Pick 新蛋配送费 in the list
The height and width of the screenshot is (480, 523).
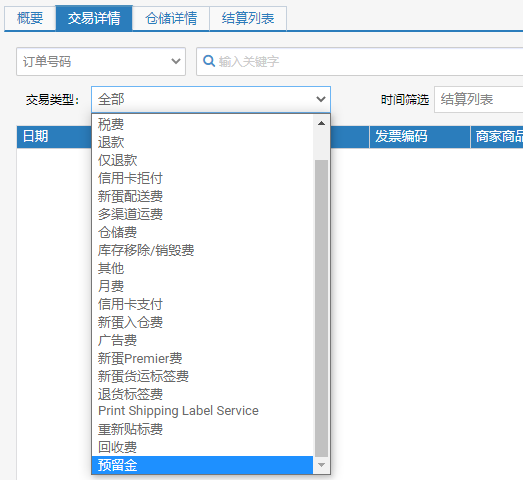click(x=202, y=196)
